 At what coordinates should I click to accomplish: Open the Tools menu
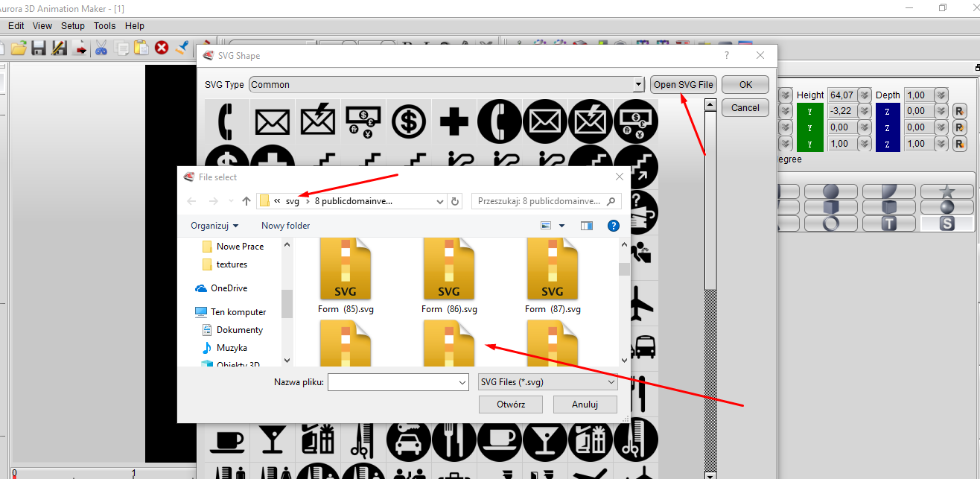(104, 26)
